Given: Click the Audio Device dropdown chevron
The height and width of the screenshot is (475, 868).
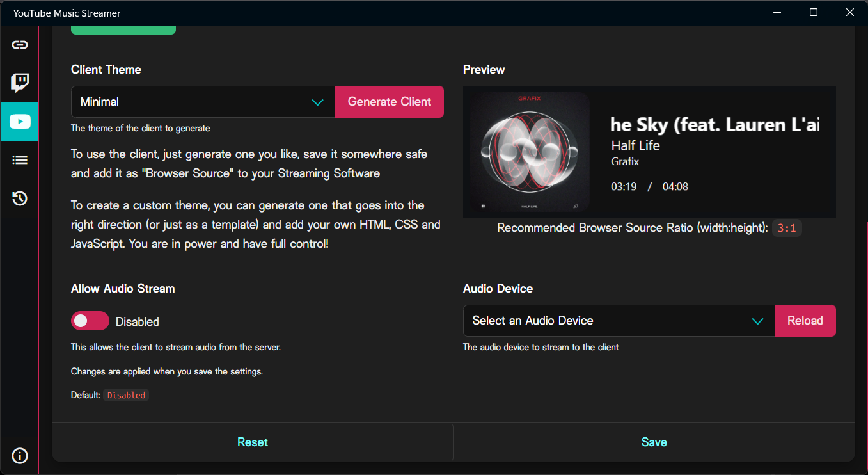Looking at the screenshot, I should click(x=757, y=321).
